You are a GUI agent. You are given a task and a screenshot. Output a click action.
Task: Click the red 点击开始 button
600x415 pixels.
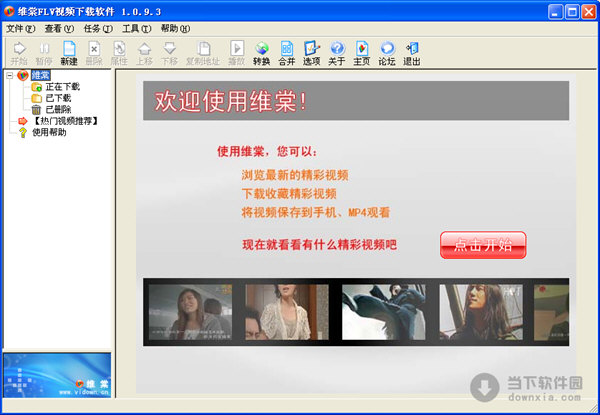pyautogui.click(x=483, y=245)
